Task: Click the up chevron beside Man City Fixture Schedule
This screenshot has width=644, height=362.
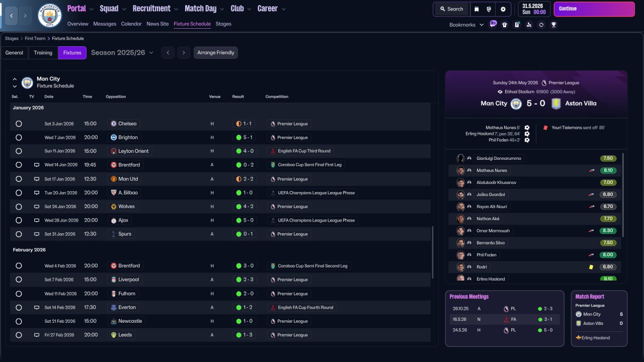Action: click(15, 79)
